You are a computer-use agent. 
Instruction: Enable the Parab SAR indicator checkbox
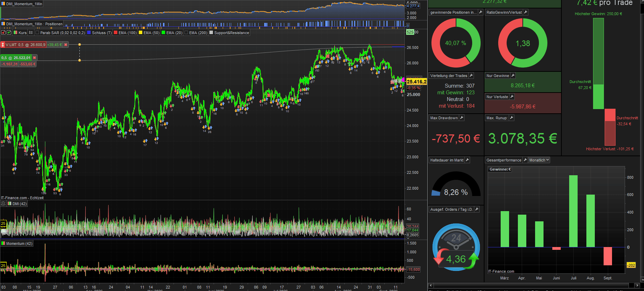[x=37, y=33]
